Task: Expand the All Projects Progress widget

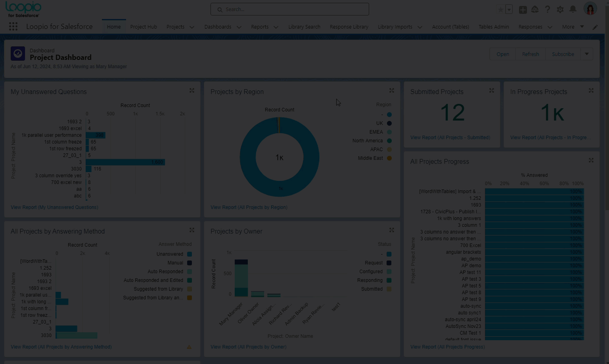Action: coord(591,161)
